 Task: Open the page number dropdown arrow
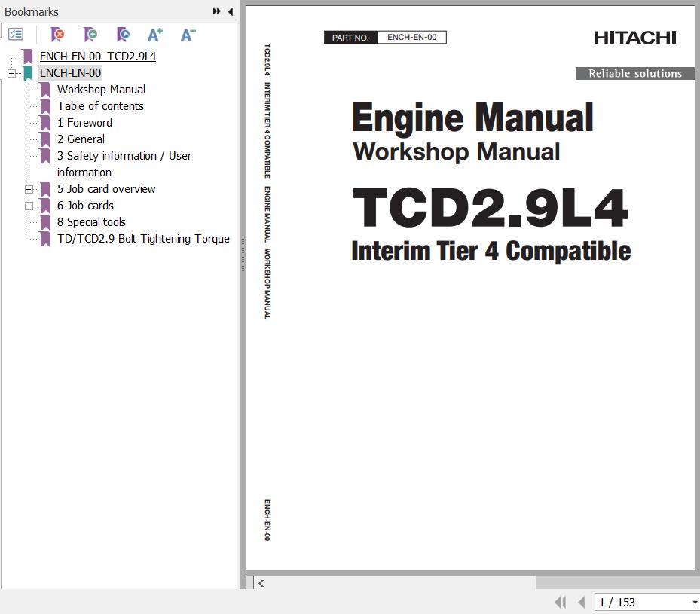coord(695,603)
